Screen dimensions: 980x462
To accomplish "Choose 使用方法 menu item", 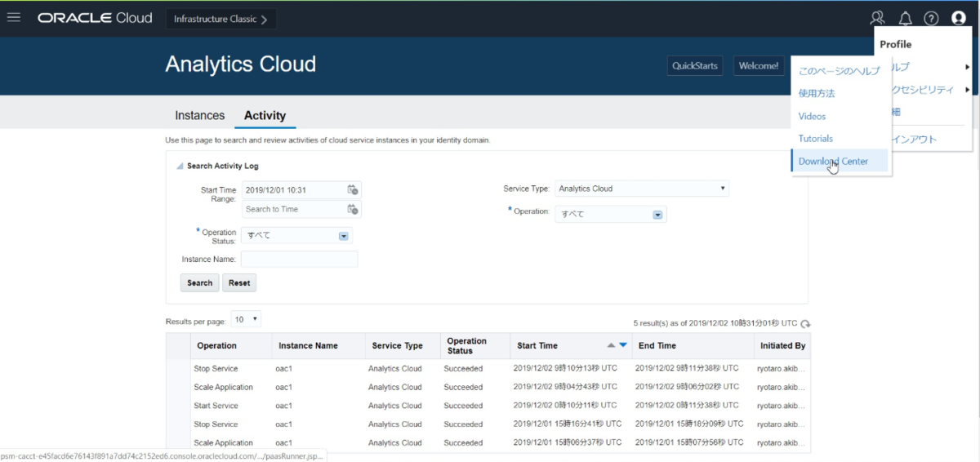I will pyautogui.click(x=817, y=93).
